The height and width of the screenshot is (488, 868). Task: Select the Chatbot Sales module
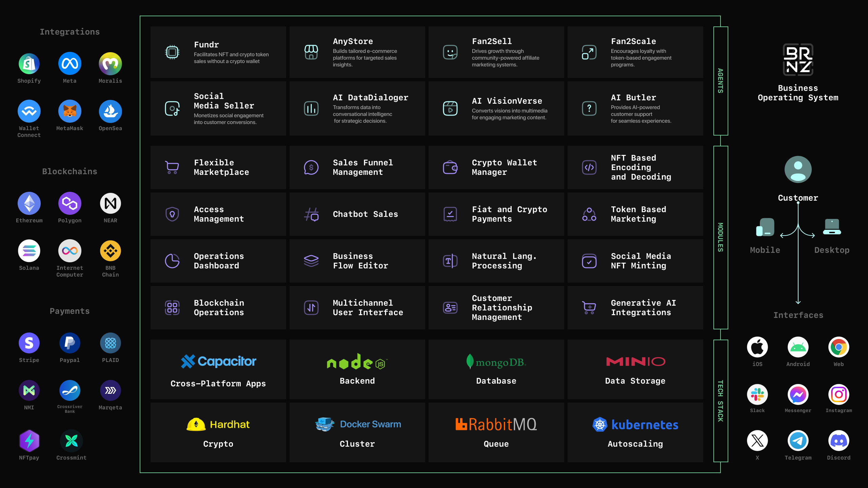pos(357,214)
